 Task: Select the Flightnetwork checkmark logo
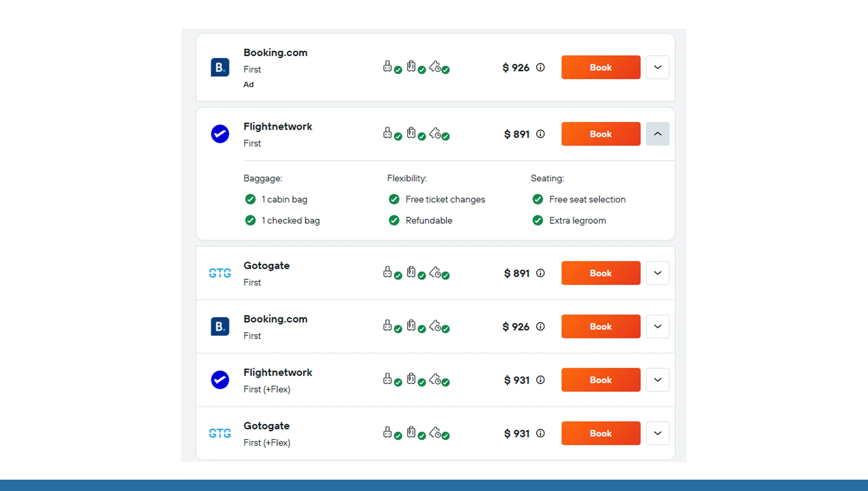(220, 134)
